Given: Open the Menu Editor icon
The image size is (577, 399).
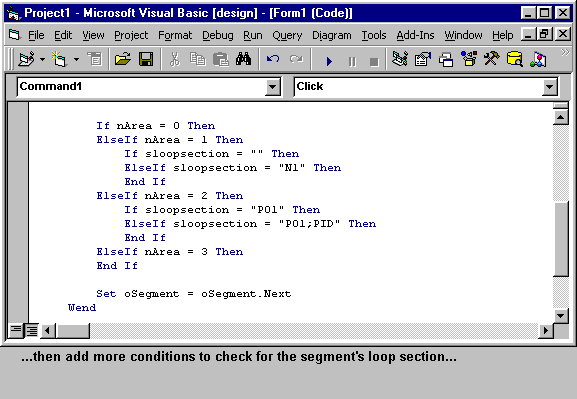Looking at the screenshot, I should click(x=95, y=59).
